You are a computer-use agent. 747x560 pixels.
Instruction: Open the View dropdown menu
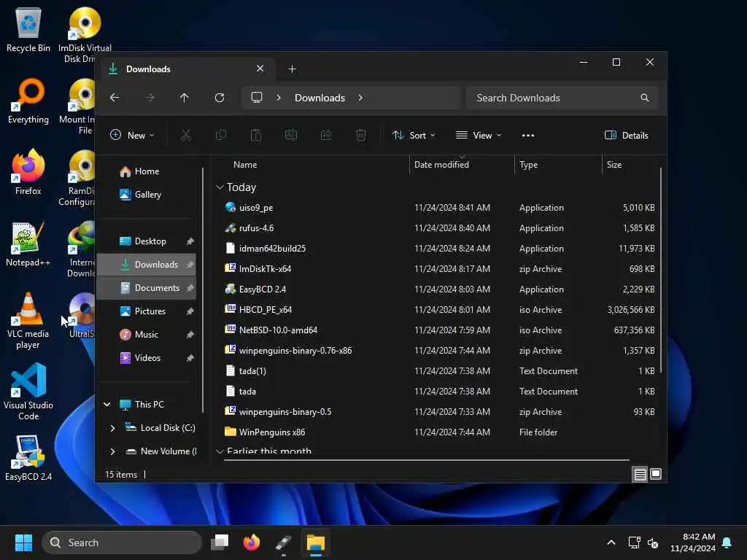click(479, 135)
